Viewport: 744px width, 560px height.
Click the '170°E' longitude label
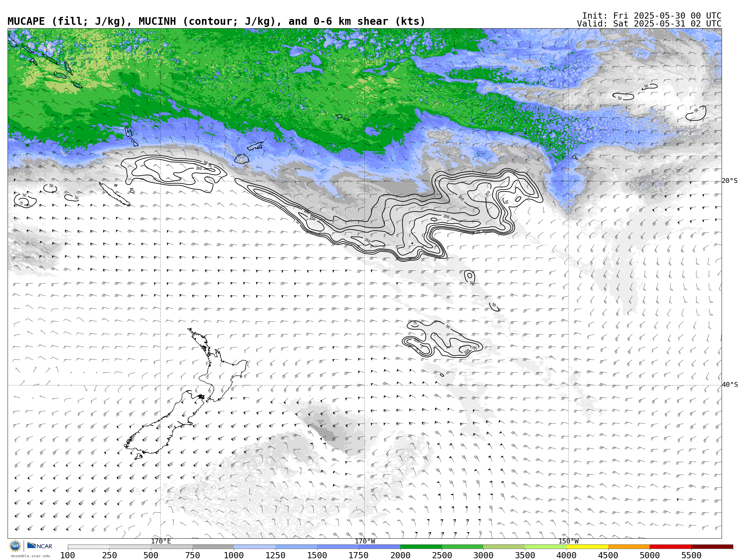tap(161, 541)
